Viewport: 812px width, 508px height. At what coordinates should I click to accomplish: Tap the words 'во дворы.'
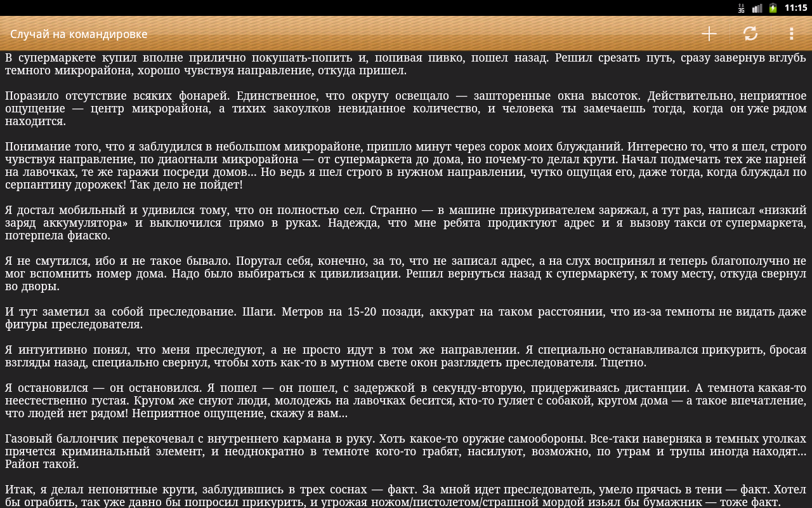pyautogui.click(x=32, y=286)
